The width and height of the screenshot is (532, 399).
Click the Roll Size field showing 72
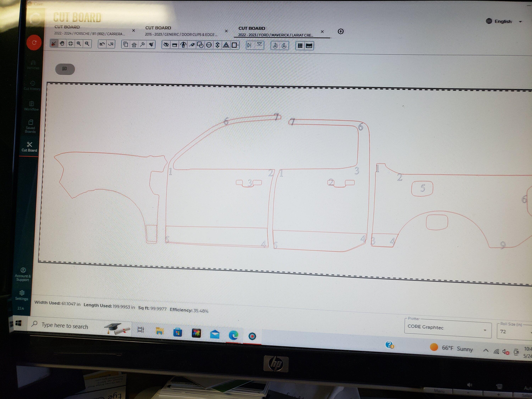coord(515,332)
